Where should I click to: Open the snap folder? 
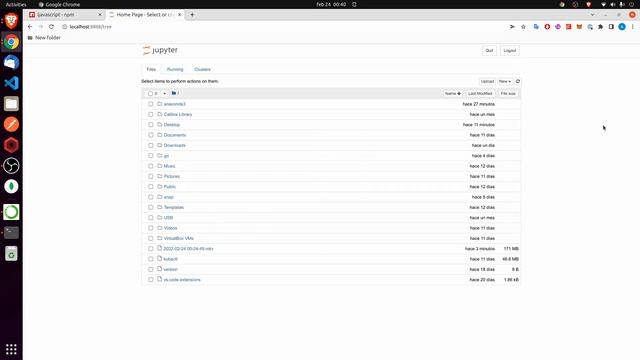(169, 197)
